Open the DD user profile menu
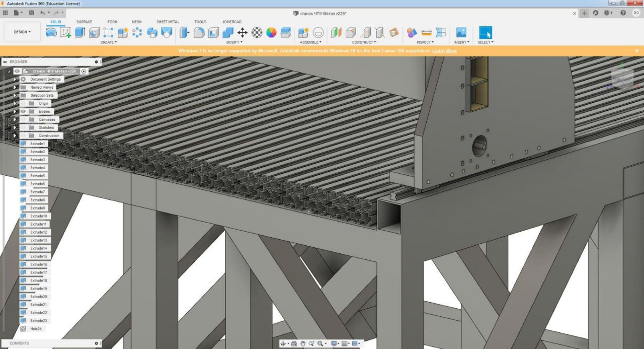 tap(636, 13)
